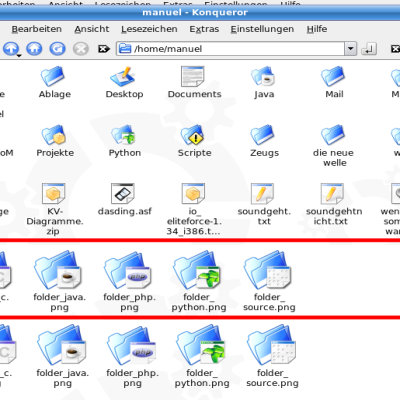This screenshot has width=400, height=400.
Task: Select the soundgeht.txt file
Action: pos(264,204)
